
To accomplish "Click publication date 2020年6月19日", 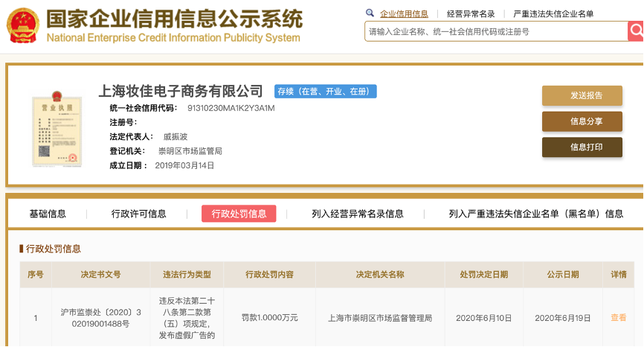I will point(563,318).
